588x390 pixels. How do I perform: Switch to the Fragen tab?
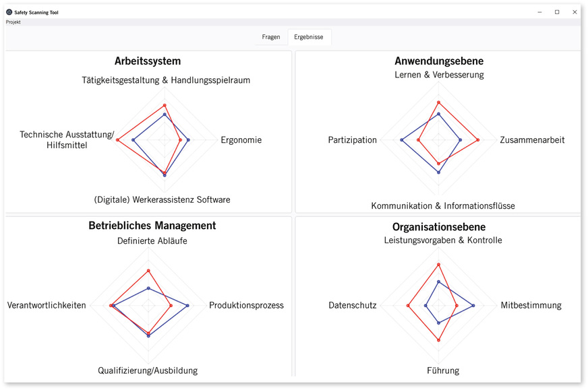tap(271, 37)
